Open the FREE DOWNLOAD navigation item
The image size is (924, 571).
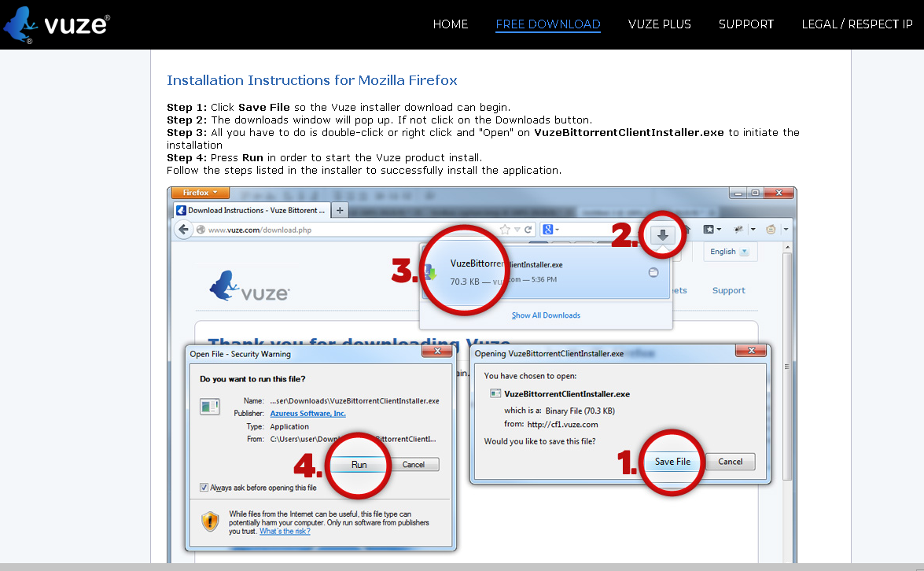point(548,24)
